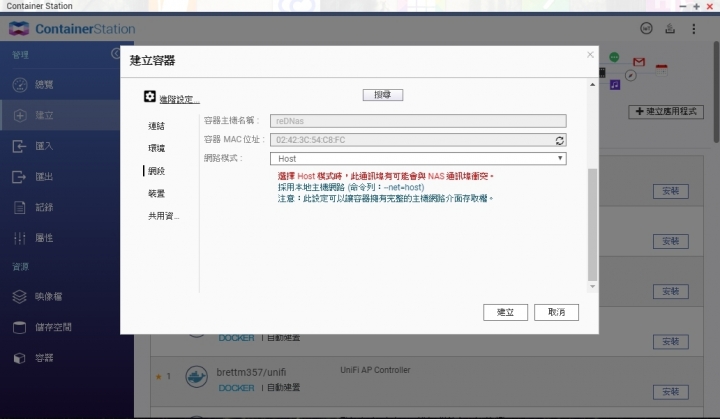
Task: Open 記錄 logs in sidebar
Action: click(x=44, y=207)
